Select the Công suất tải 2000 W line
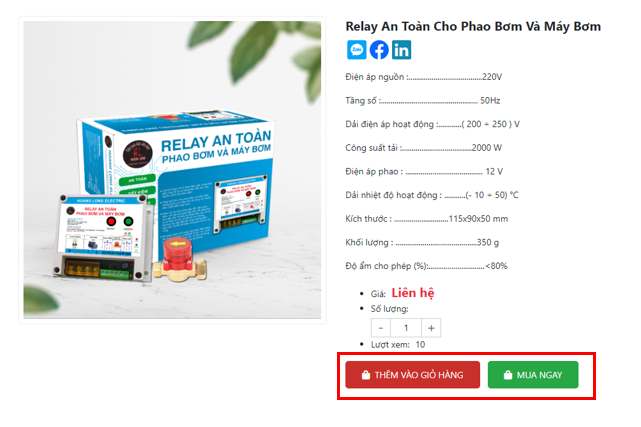The height and width of the screenshot is (427, 641). coord(424,148)
